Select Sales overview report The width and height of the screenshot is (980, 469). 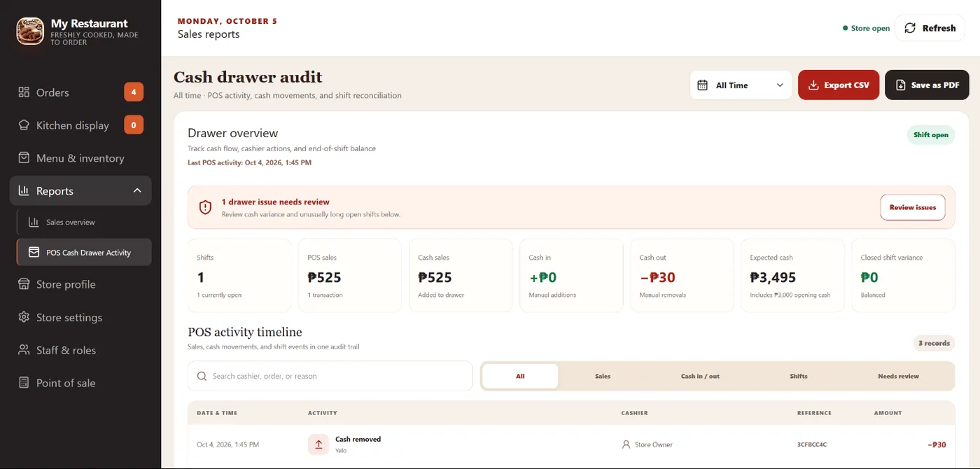(x=84, y=222)
